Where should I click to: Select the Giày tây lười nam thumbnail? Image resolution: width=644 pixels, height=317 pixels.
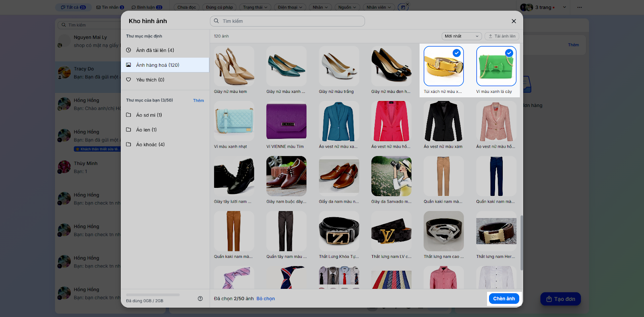coord(234,176)
